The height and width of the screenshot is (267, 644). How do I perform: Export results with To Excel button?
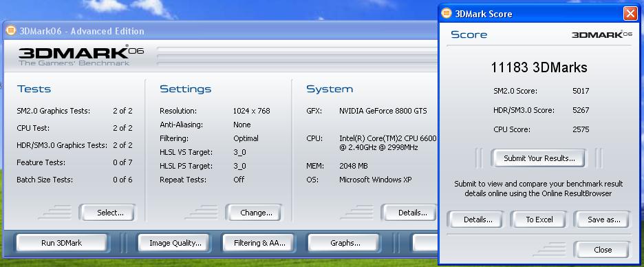tap(539, 220)
